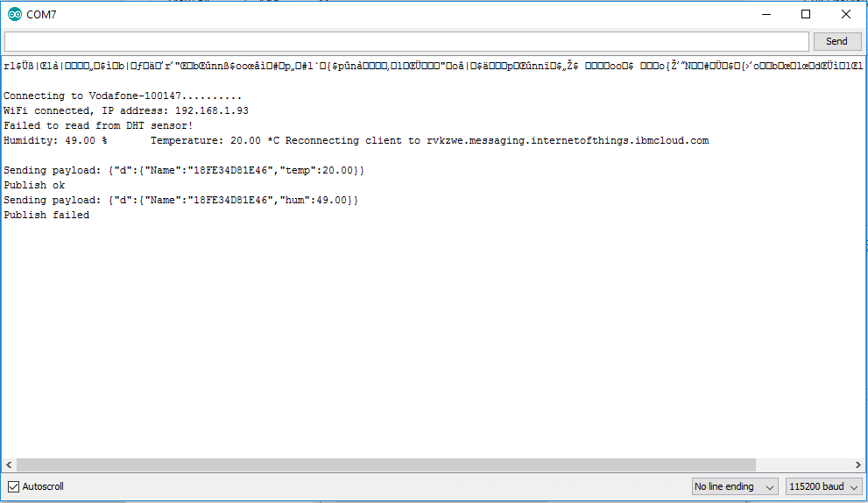
Task: Toggle the Autoscroll checkbox
Action: (x=13, y=487)
